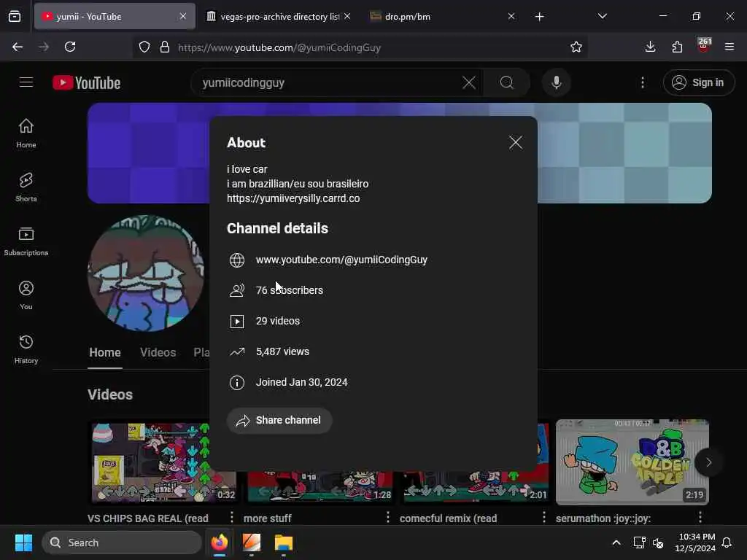Open the yumiiverysilly.carrd.co link
Viewport: 747px width, 560px height.
pyautogui.click(x=293, y=198)
